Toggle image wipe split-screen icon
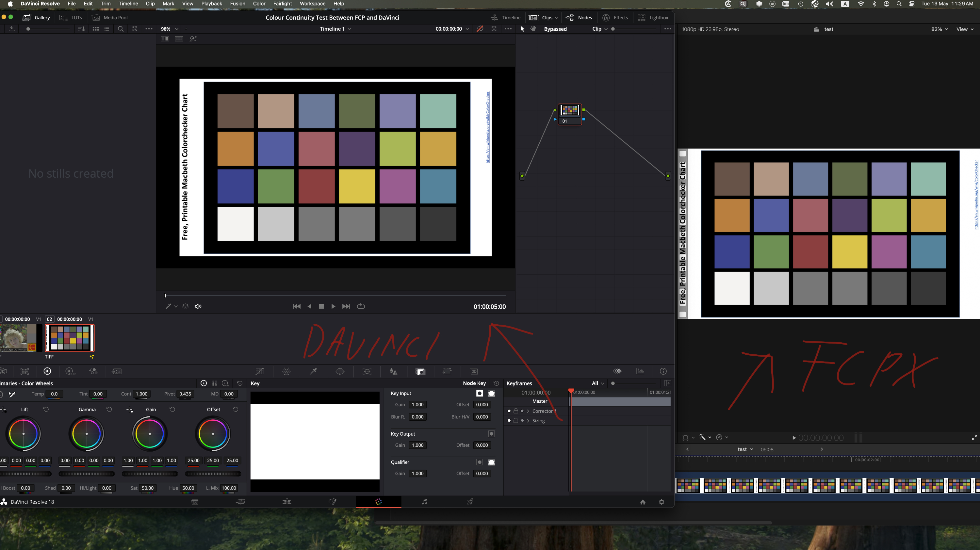 [165, 39]
